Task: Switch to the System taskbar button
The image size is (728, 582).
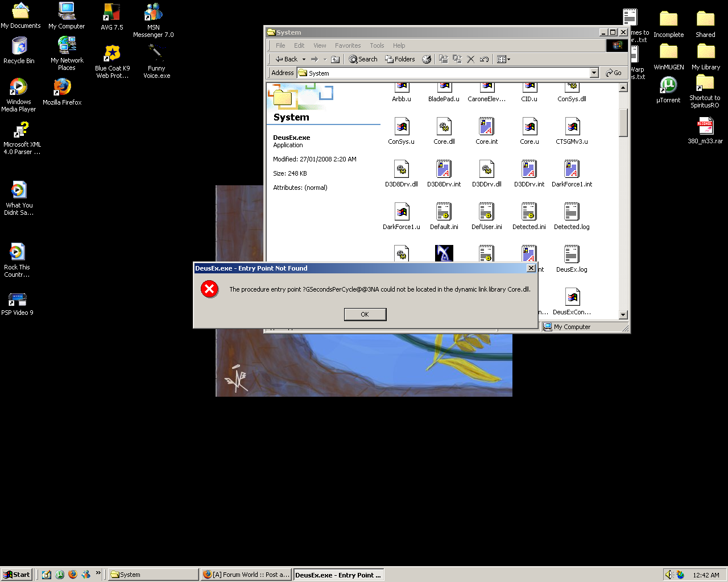Action: (152, 575)
